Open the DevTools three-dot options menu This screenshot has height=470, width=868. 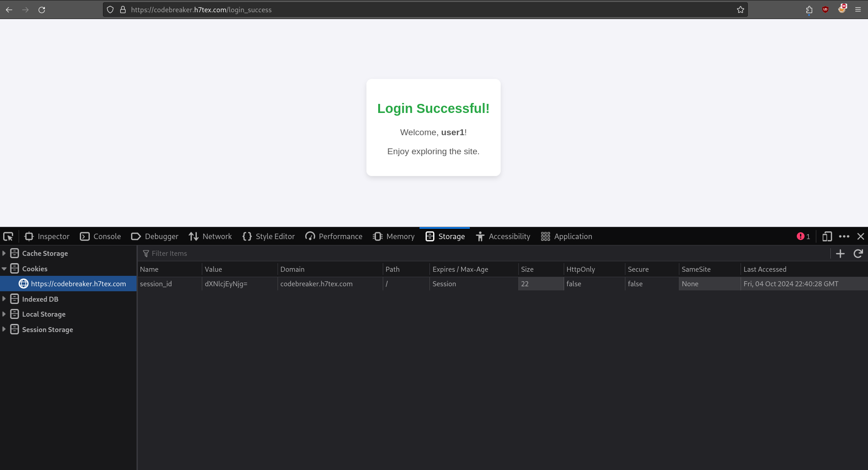coord(844,236)
